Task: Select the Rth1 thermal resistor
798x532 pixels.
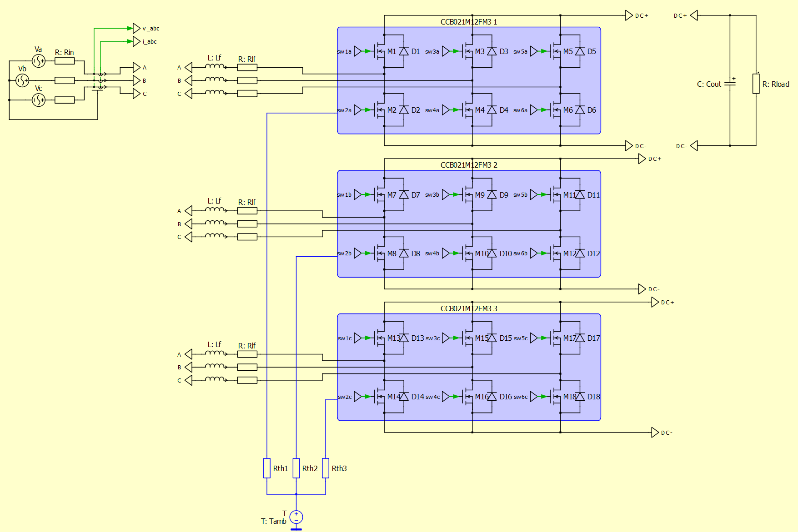Action: coord(267,468)
